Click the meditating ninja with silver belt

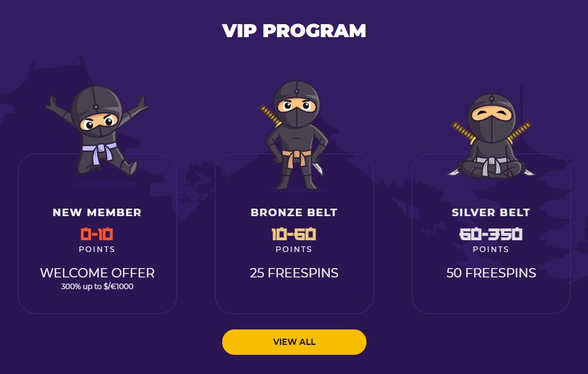point(491,136)
